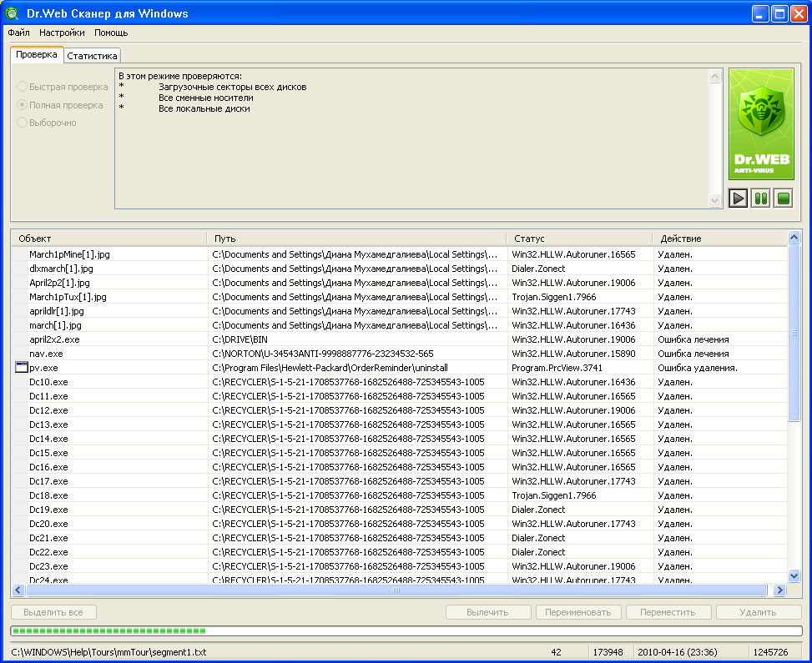Select the dlxmarch[1].jpg row
Screen dimensions: 812x663
pos(399,269)
